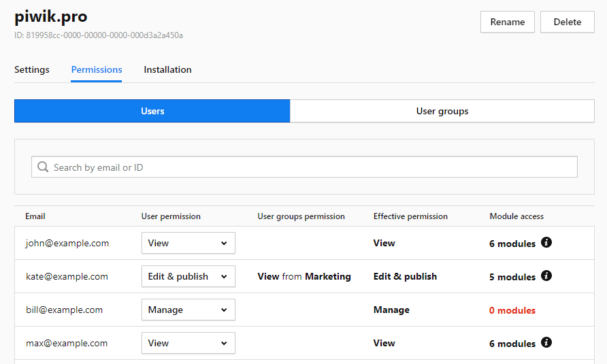Switch to the Settings tab
The height and width of the screenshot is (364, 607).
(x=32, y=69)
